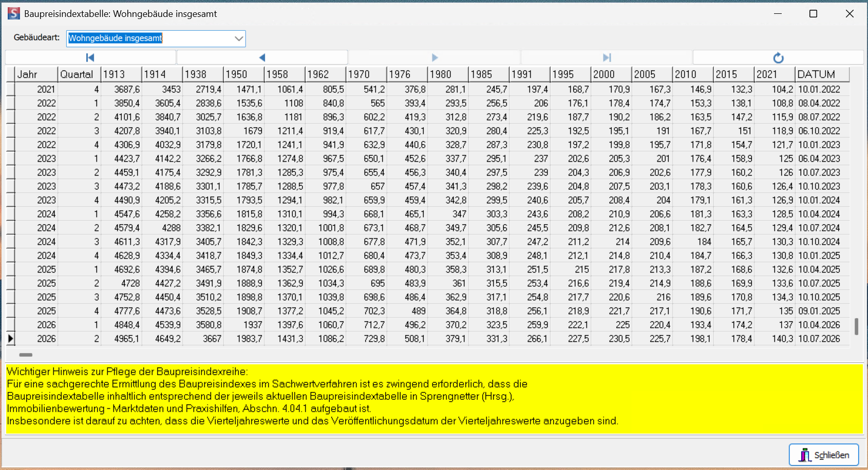Select date cell 10.10.2025
The height and width of the screenshot is (470, 868).
tap(822, 297)
